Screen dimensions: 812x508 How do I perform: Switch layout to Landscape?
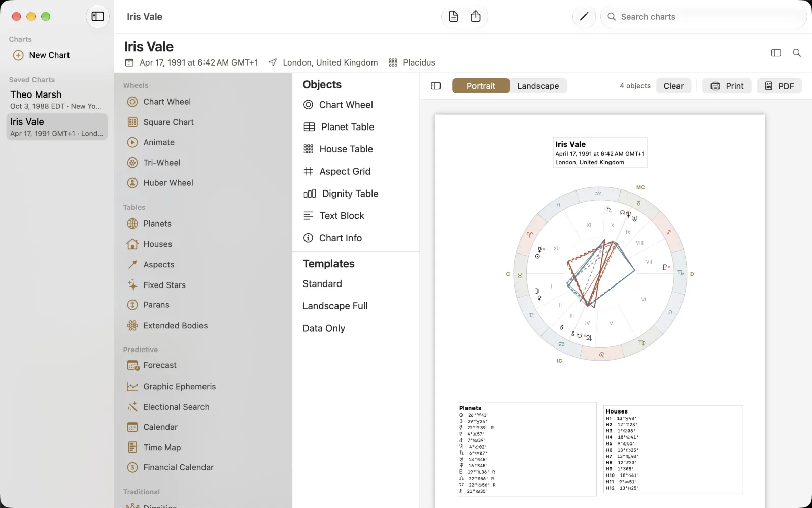point(538,86)
